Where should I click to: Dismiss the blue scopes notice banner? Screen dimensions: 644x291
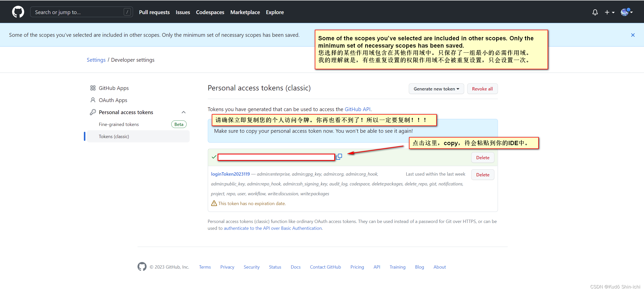[633, 35]
